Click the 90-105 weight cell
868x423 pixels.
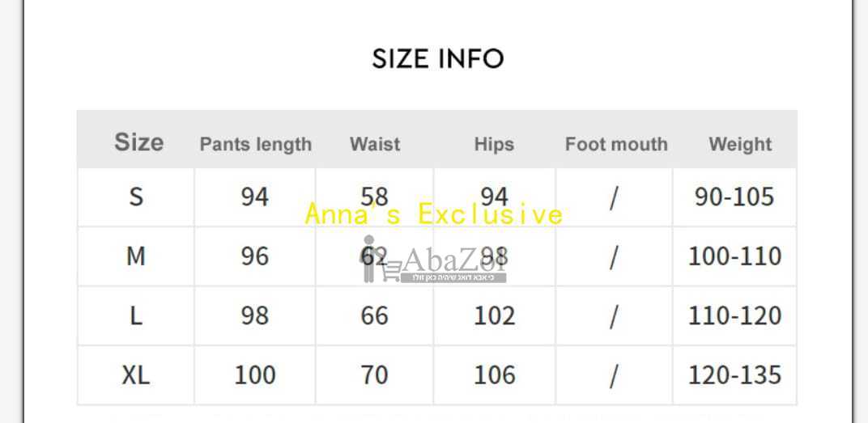[734, 197]
